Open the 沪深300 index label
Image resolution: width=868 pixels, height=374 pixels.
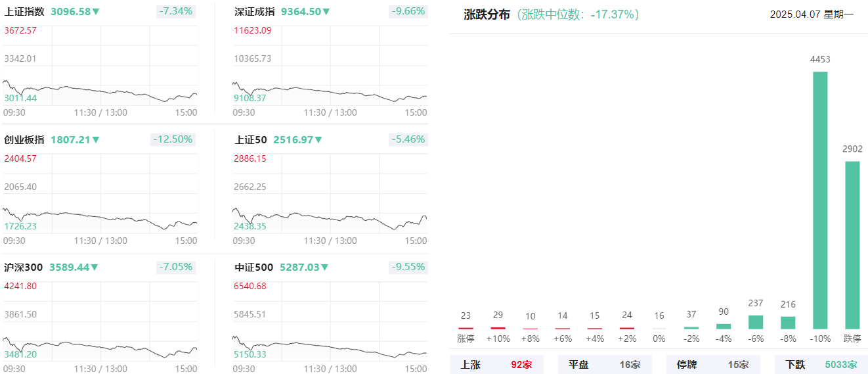23,267
